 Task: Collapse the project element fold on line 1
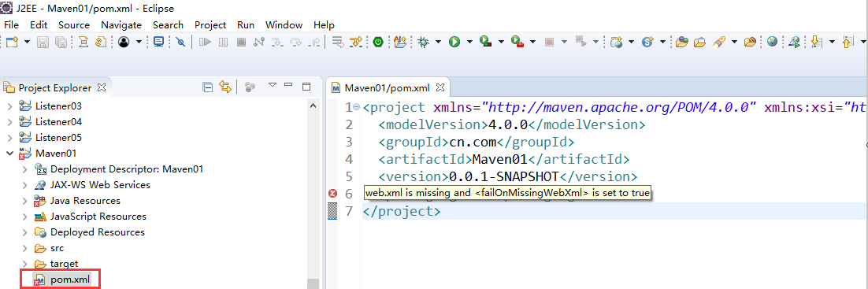pyautogui.click(x=357, y=106)
